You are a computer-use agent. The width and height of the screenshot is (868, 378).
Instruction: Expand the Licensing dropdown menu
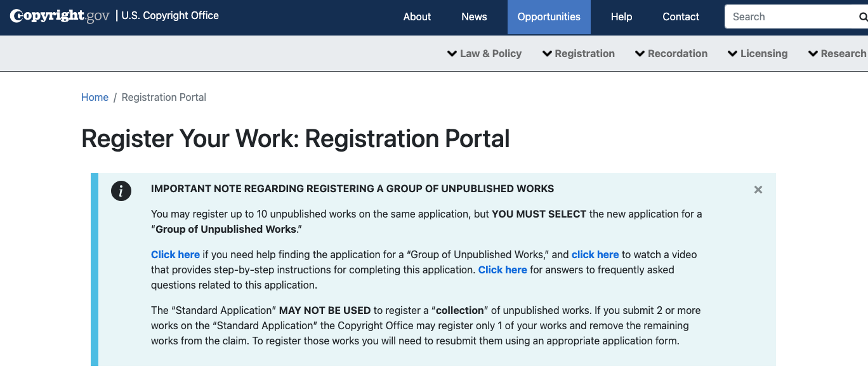pos(757,54)
